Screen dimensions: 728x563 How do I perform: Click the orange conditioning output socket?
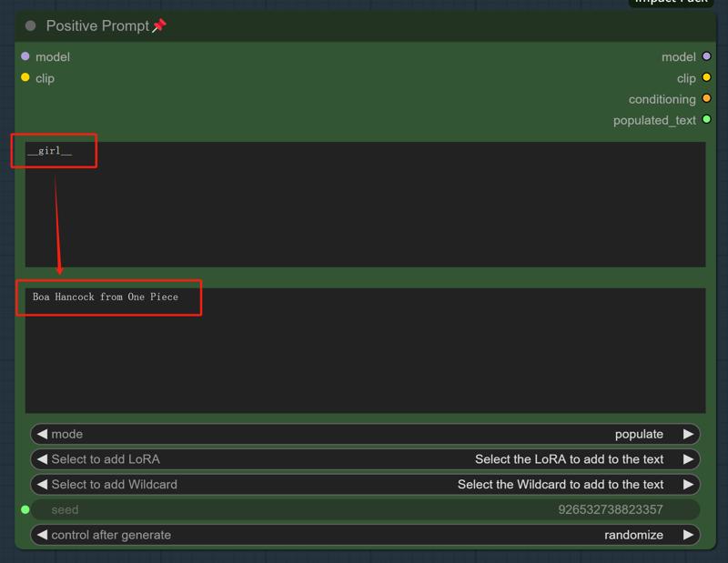(x=706, y=98)
